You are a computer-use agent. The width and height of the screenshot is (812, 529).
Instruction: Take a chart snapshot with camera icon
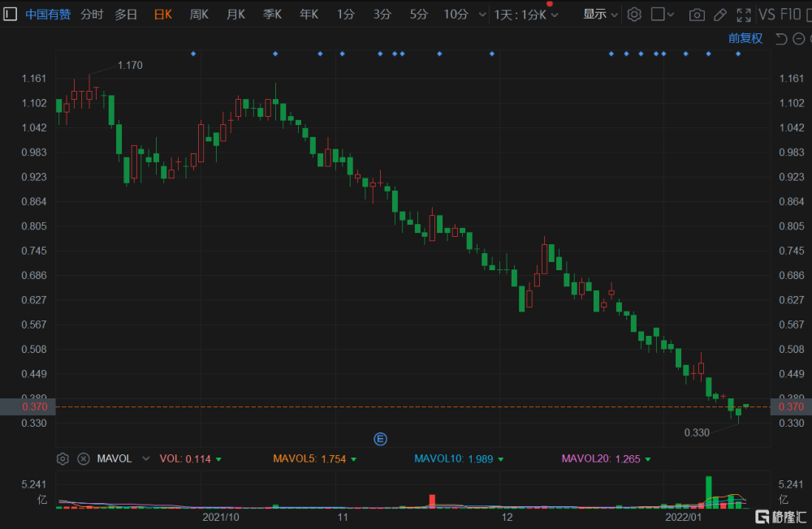click(697, 15)
